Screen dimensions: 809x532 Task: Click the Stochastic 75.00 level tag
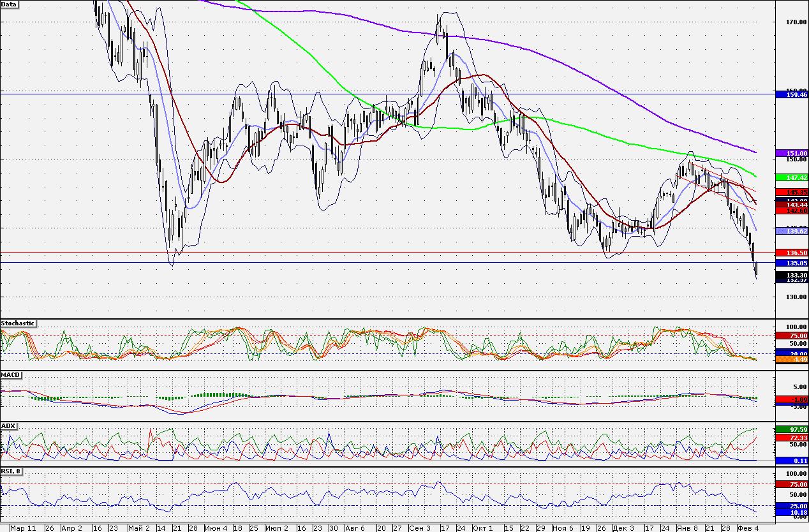pos(792,336)
